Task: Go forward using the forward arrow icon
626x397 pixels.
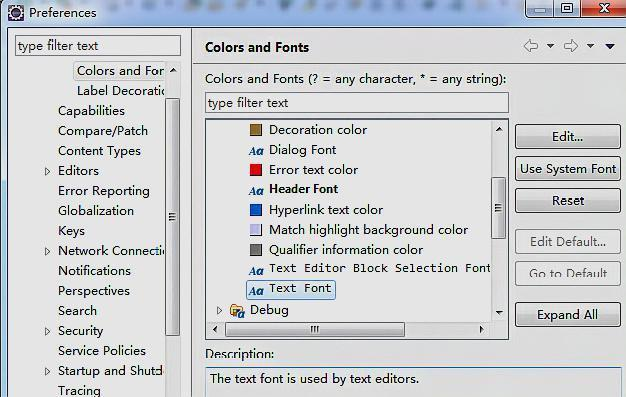Action: tap(571, 46)
